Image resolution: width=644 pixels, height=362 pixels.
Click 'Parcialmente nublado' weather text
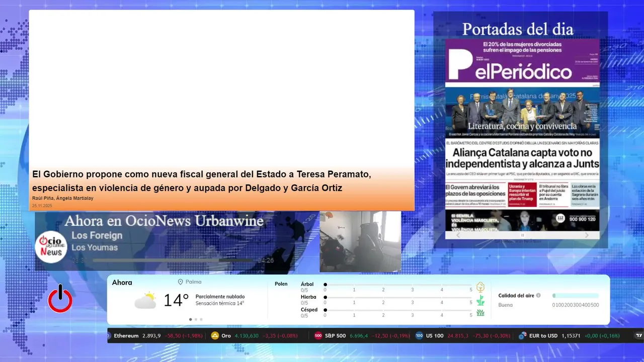(x=220, y=297)
